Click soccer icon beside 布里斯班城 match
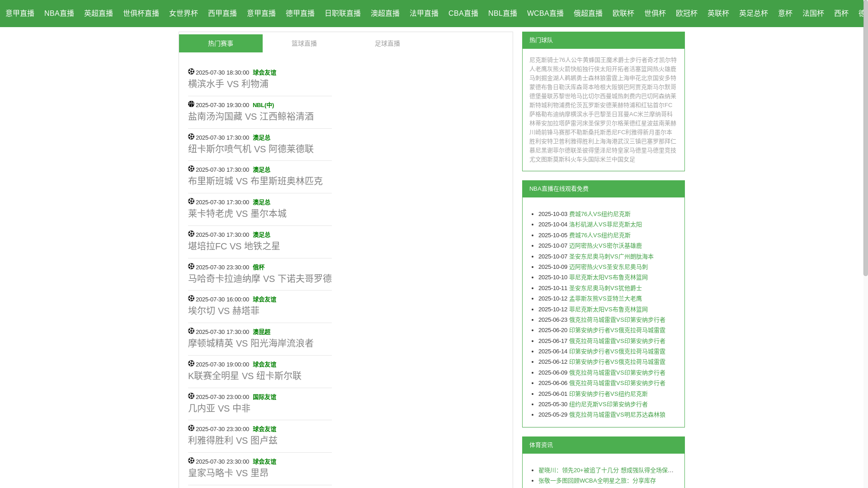868x488 pixels. click(x=191, y=169)
